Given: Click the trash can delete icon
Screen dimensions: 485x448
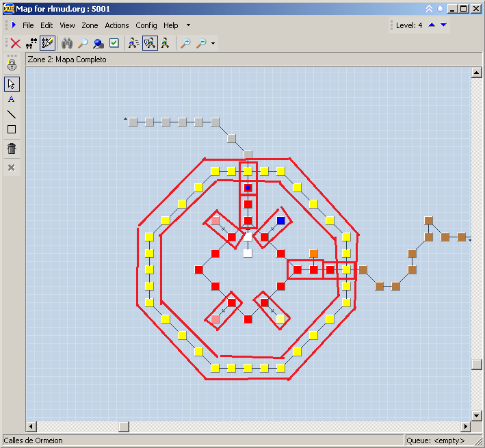Looking at the screenshot, I should 12,148.
